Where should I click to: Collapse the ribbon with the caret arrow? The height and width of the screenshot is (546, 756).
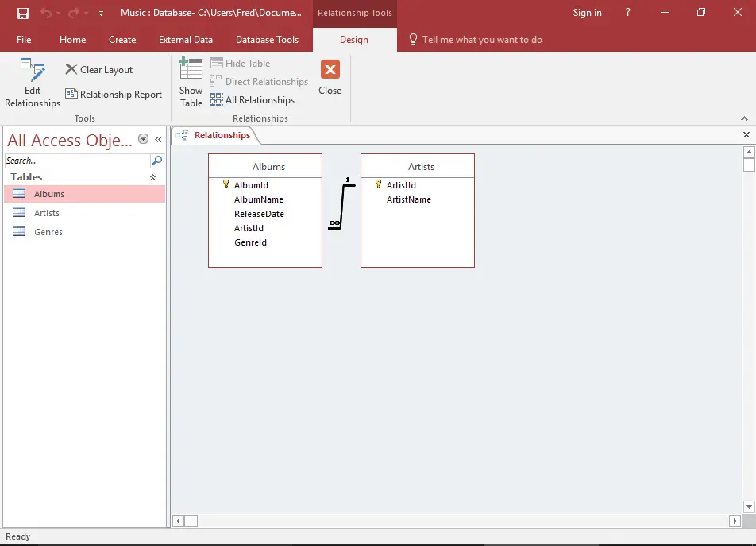pyautogui.click(x=744, y=118)
